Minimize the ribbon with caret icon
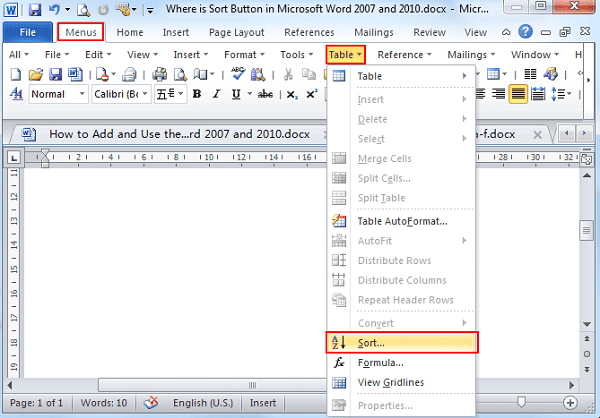Screen dimensions: 600x418 [x=506, y=32]
